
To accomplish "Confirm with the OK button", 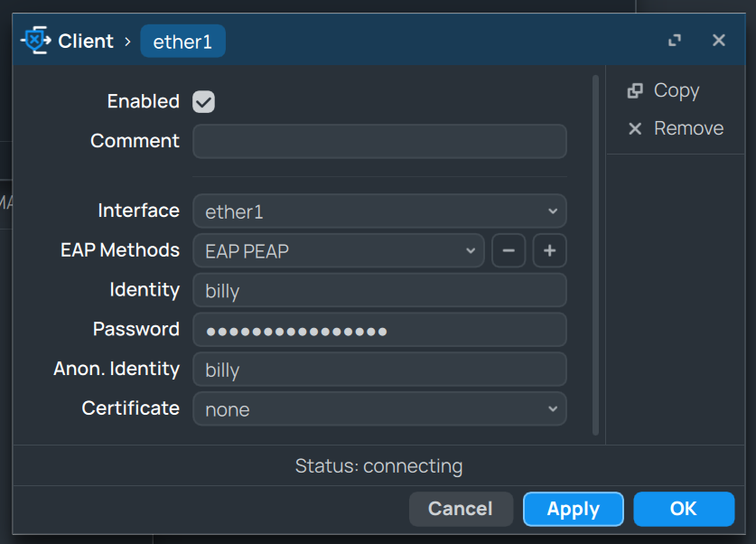I will pos(684,509).
